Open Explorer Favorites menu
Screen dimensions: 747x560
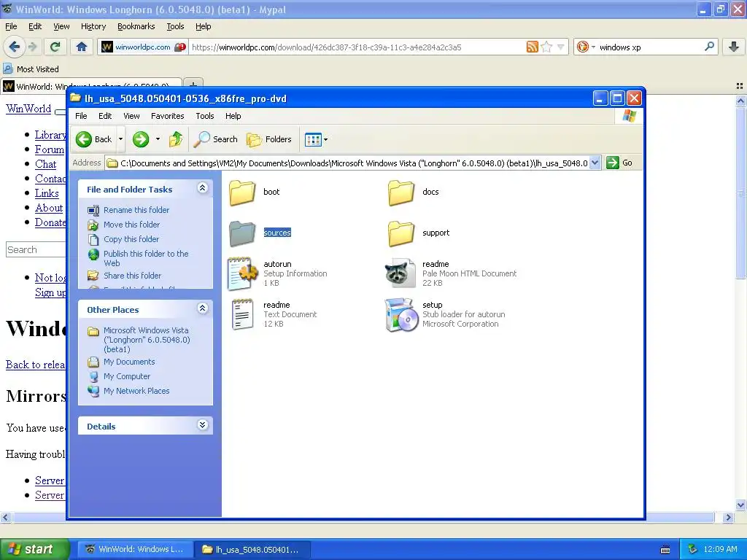(x=167, y=116)
